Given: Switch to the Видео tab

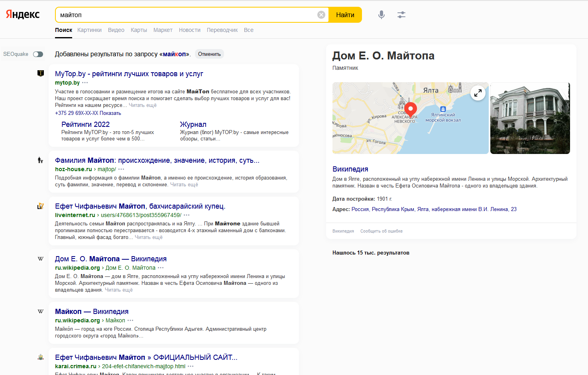Looking at the screenshot, I should 116,30.
